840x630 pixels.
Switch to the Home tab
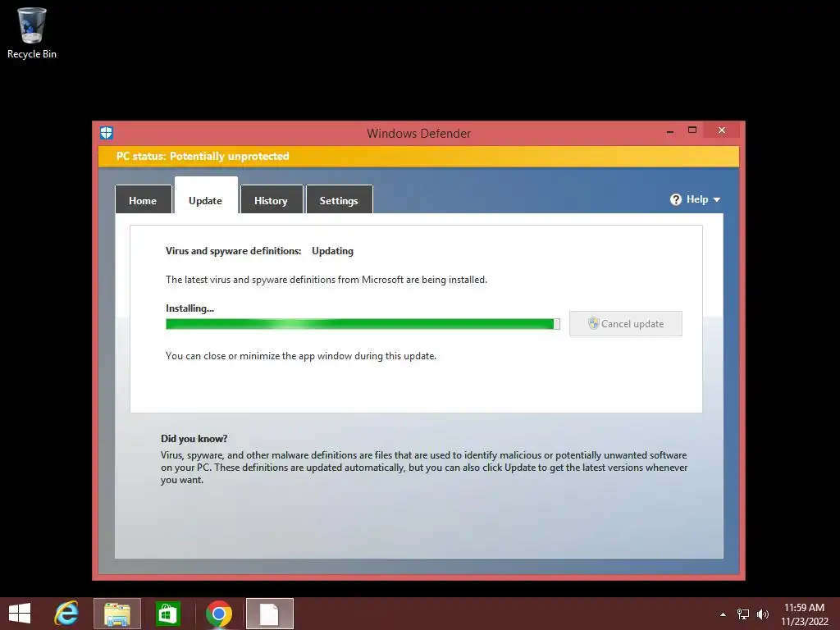tap(143, 200)
